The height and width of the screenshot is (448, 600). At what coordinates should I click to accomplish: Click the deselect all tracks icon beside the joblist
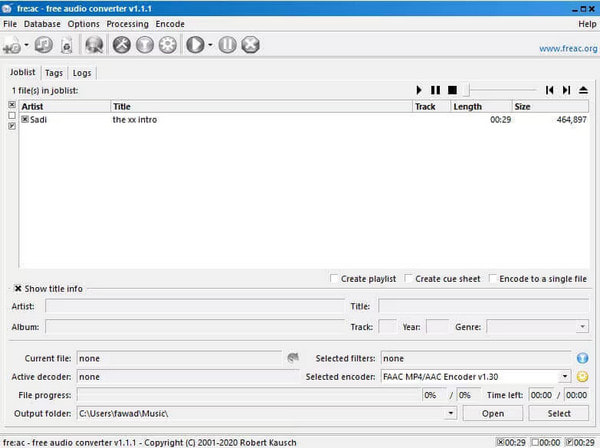[x=12, y=115]
